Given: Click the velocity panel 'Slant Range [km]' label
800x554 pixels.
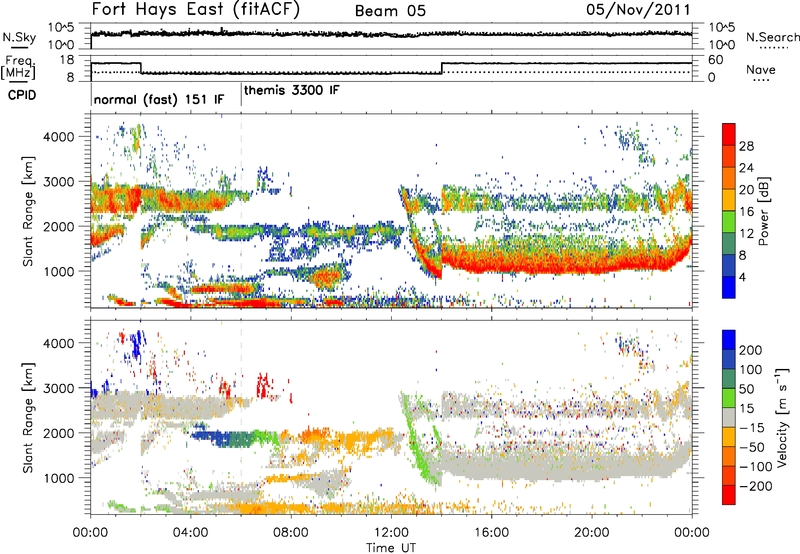Looking at the screenshot, I should point(28,417).
